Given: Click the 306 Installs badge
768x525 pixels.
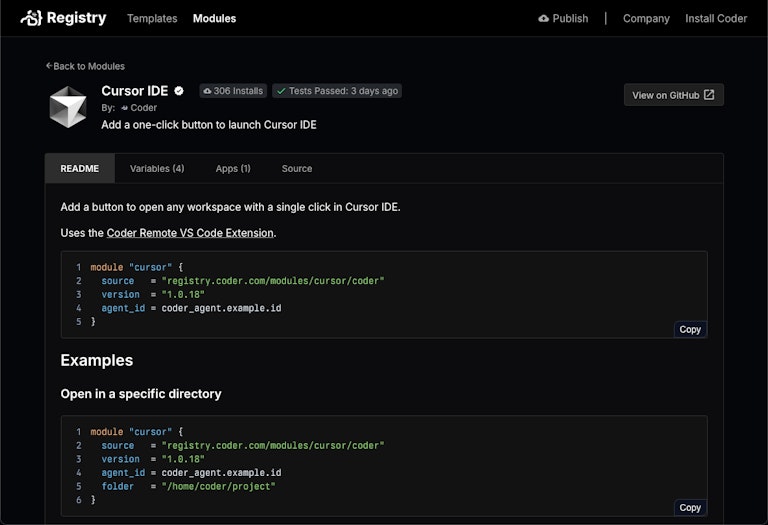Looking at the screenshot, I should pyautogui.click(x=233, y=91).
